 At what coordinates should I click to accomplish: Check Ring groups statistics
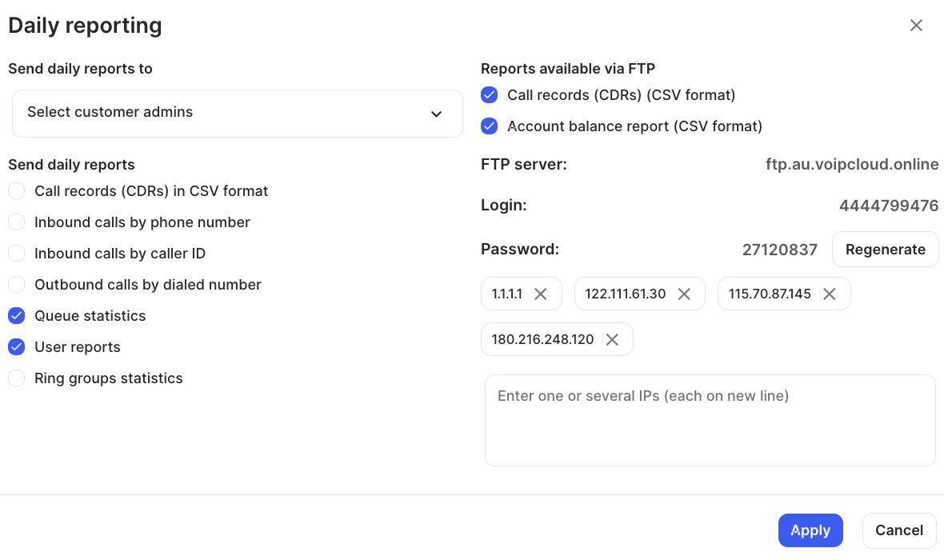[x=16, y=378]
